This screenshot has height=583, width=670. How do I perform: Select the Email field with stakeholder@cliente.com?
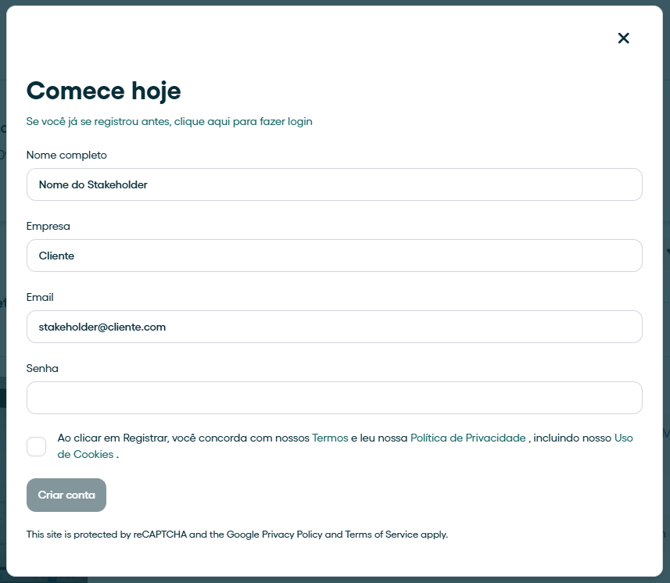[x=334, y=327]
